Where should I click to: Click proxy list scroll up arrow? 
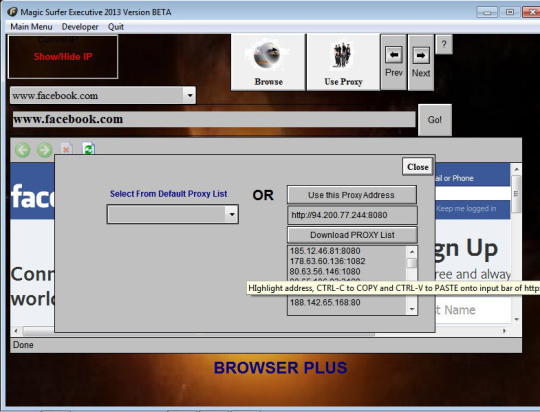(412, 252)
